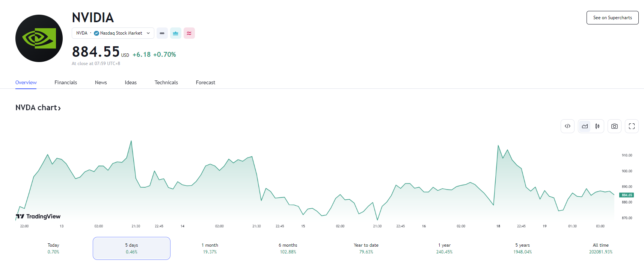This screenshot has width=644, height=267.
Task: Expand the NVDA chart heading arrow
Action: tap(59, 108)
